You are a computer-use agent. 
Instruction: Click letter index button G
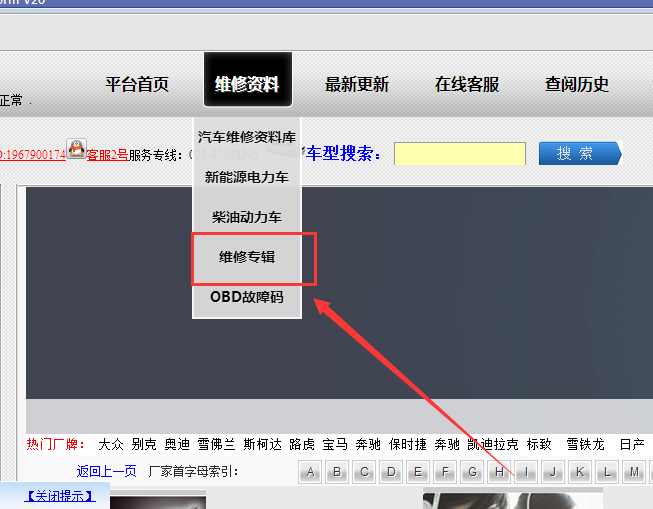click(x=472, y=472)
